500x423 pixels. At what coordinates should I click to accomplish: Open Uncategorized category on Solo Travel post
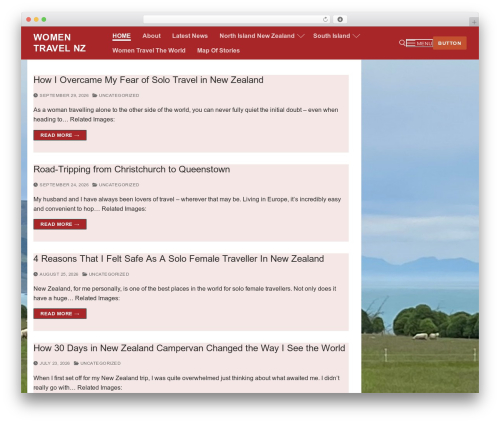(x=119, y=95)
